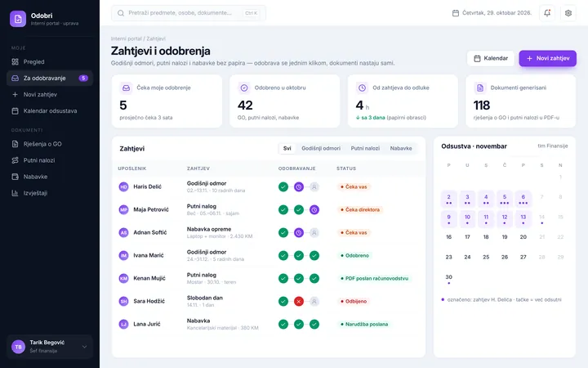588x368 pixels.
Task: Click the inbox icon next to Za odobravanje
Action: click(x=15, y=79)
